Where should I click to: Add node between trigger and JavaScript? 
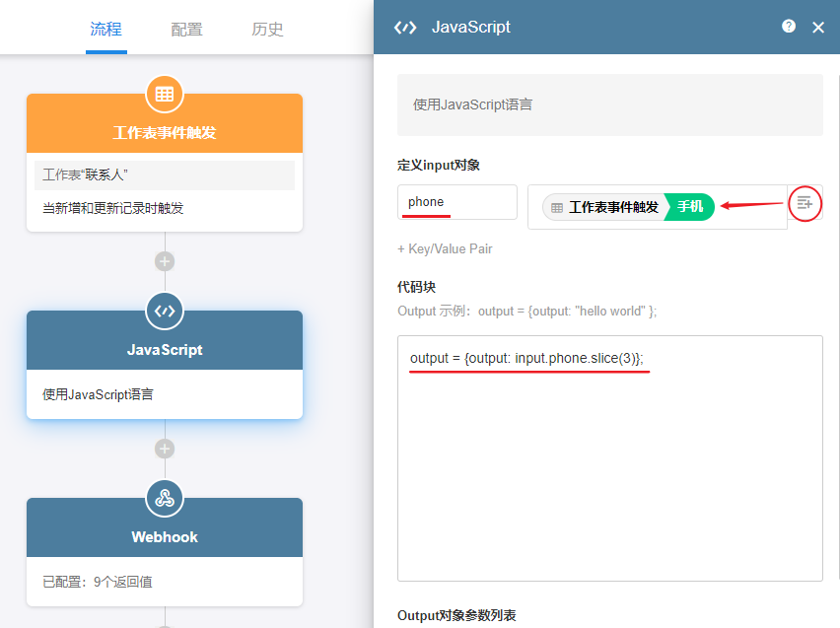(x=165, y=261)
